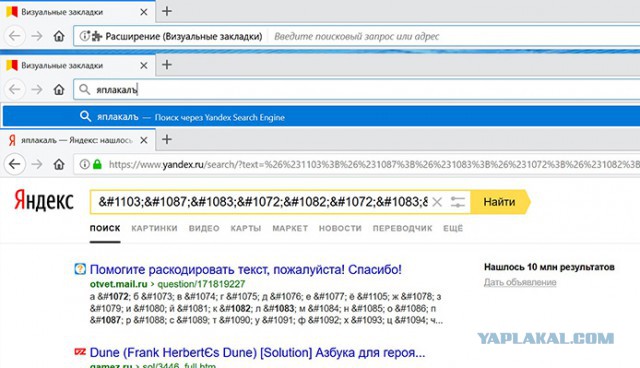This screenshot has width=640, height=368.
Task: Expand the ЕЩЁ menu
Action: click(x=453, y=228)
